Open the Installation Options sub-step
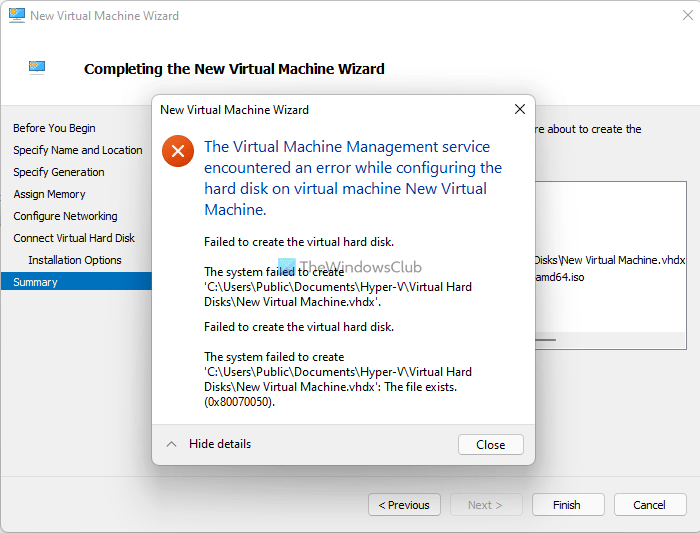This screenshot has width=700, height=533. pos(75,260)
